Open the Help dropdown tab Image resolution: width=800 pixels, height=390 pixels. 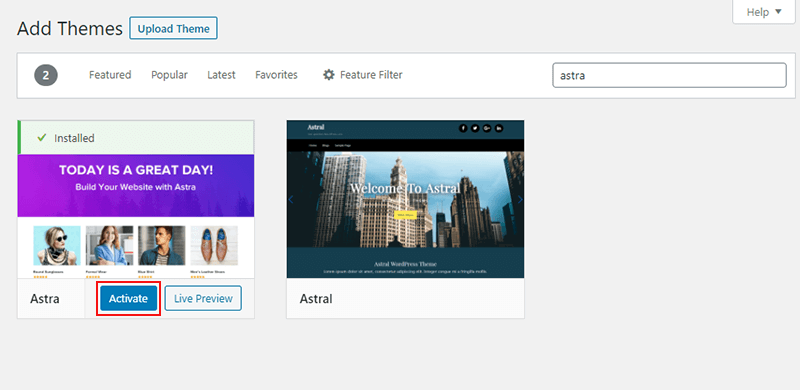coord(763,12)
